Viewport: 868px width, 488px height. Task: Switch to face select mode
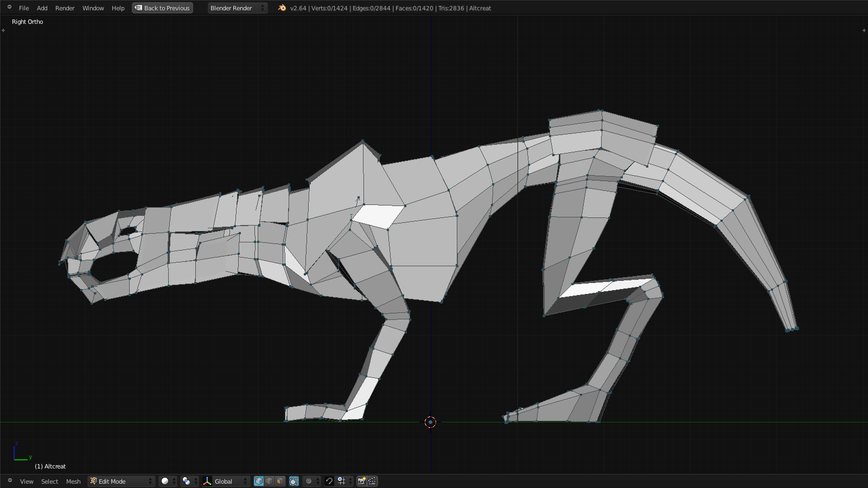tap(280, 481)
